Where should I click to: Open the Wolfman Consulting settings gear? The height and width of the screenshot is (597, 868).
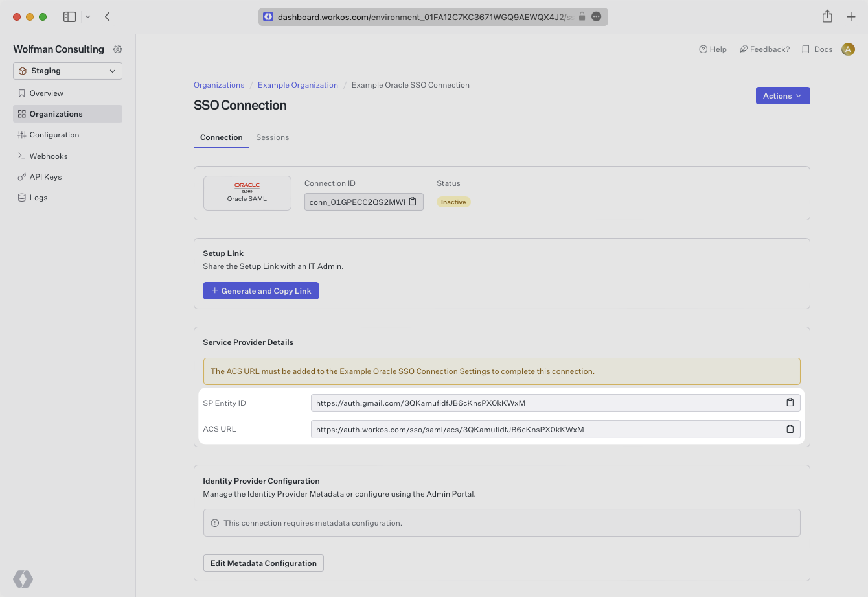click(x=117, y=49)
